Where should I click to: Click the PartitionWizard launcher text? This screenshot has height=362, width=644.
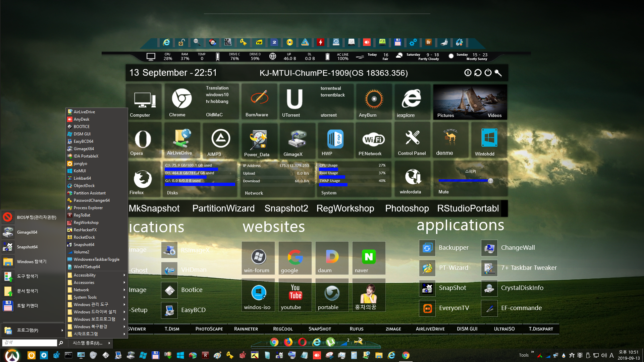[223, 208]
